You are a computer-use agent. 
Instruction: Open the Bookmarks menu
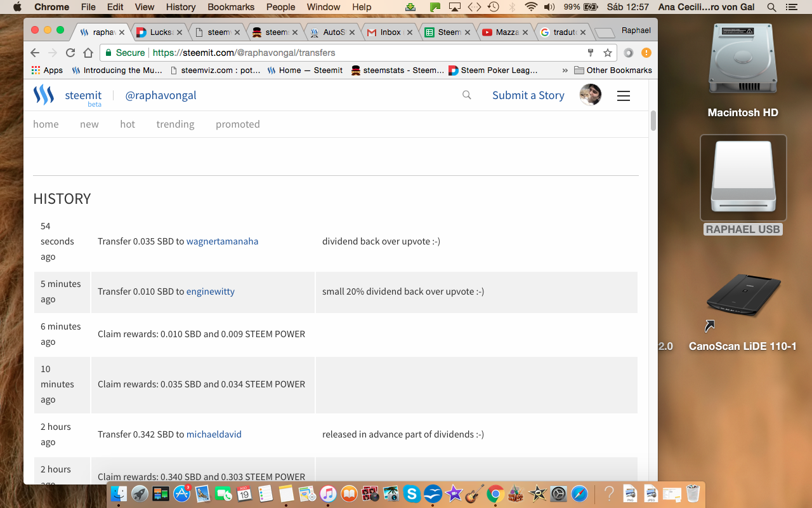[230, 7]
